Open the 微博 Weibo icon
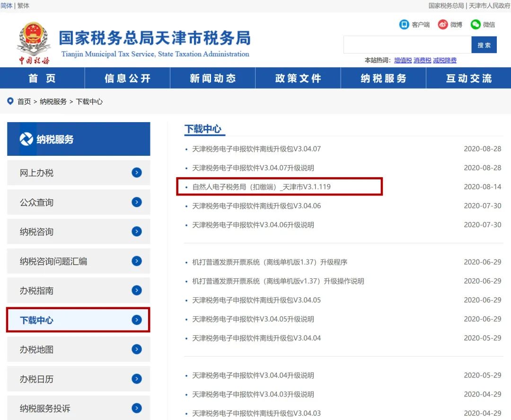The height and width of the screenshot is (420, 511). pyautogui.click(x=442, y=25)
